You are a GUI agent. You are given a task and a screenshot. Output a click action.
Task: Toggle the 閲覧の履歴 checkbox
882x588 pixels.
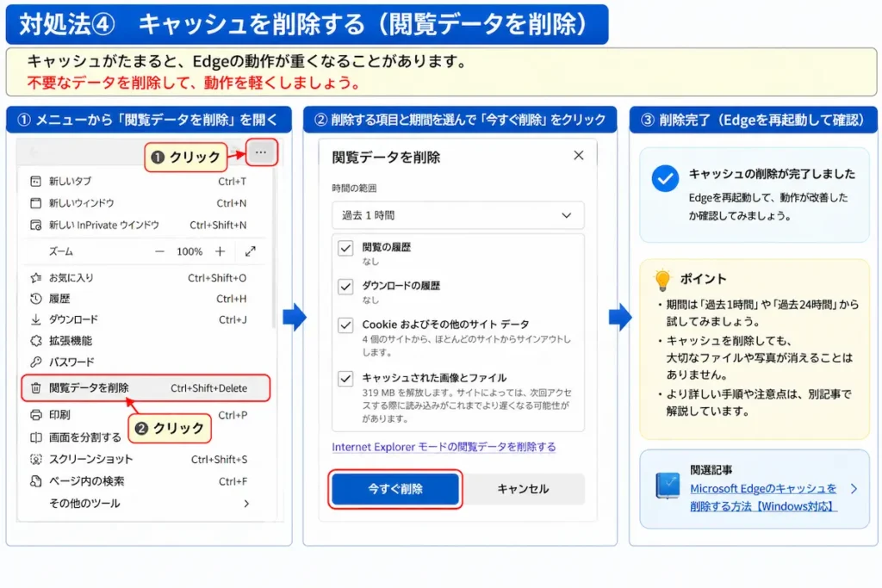click(x=345, y=248)
